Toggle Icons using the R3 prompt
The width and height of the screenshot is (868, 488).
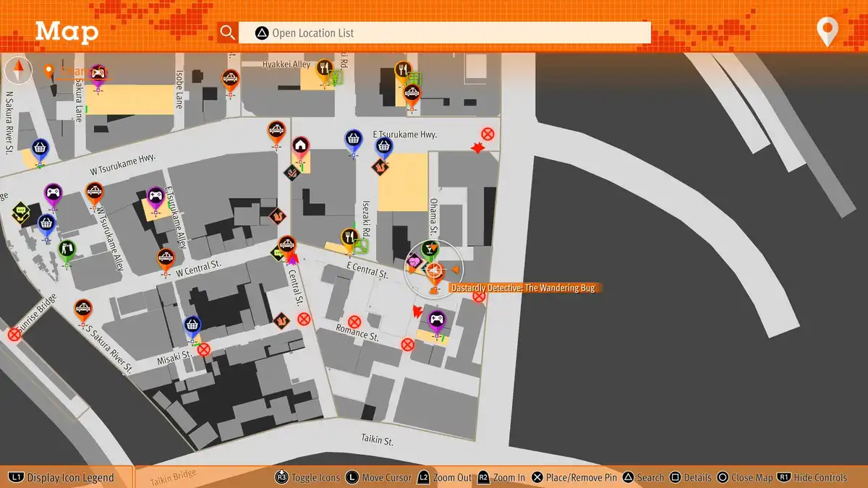click(308, 477)
